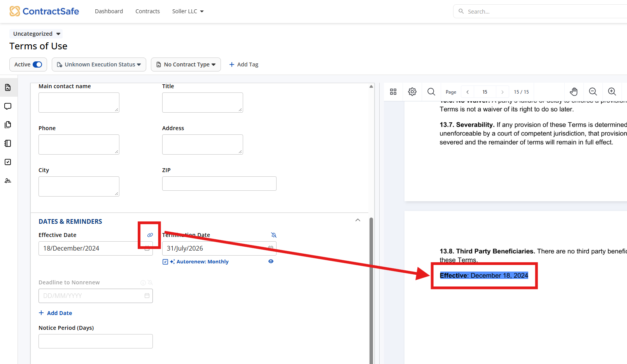Open the document viewer settings gear
Image resolution: width=627 pixels, height=364 pixels.
pyautogui.click(x=412, y=92)
